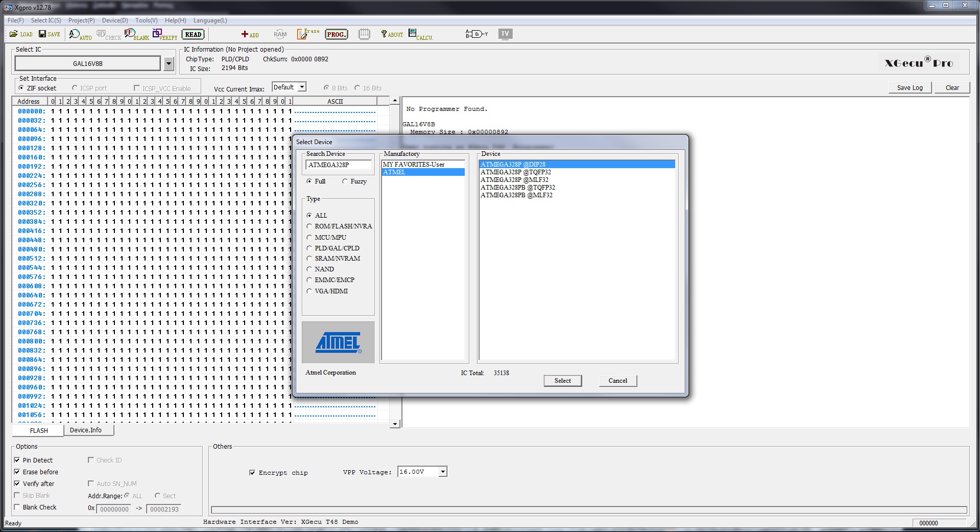Click the Select button in dialog
The image size is (980, 532).
tap(563, 381)
